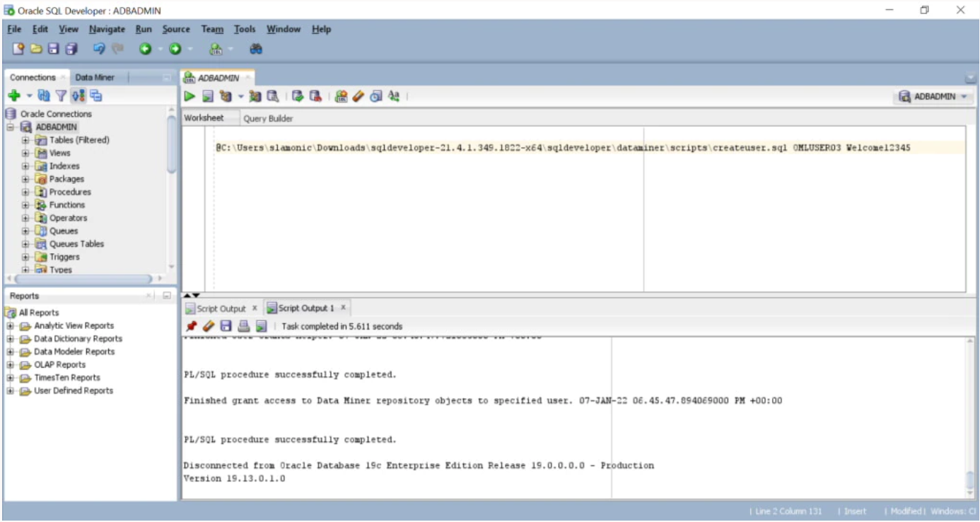The width and height of the screenshot is (980, 522).
Task: Click the Rollback icon in worksheet toolbar
Action: click(x=315, y=96)
